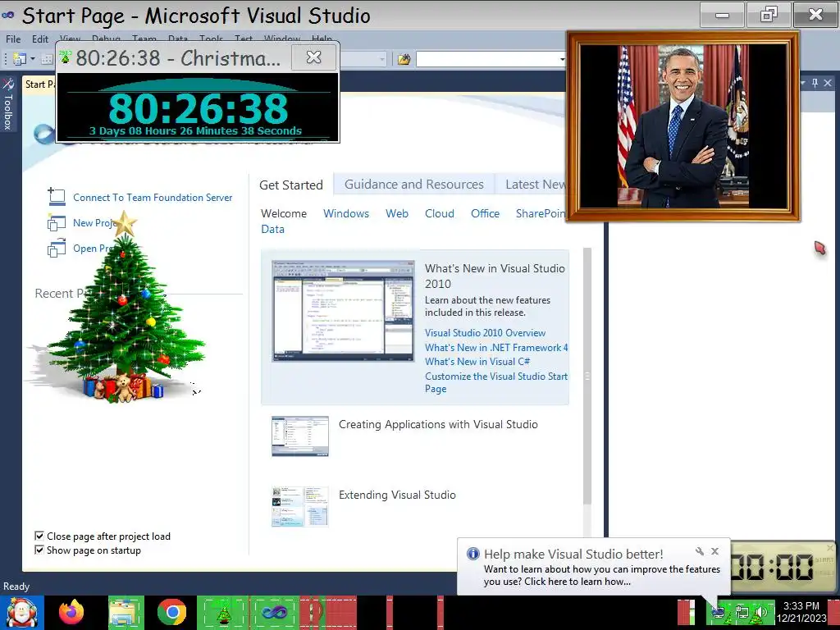Select the Web category link
This screenshot has width=840, height=630.
[x=397, y=213]
